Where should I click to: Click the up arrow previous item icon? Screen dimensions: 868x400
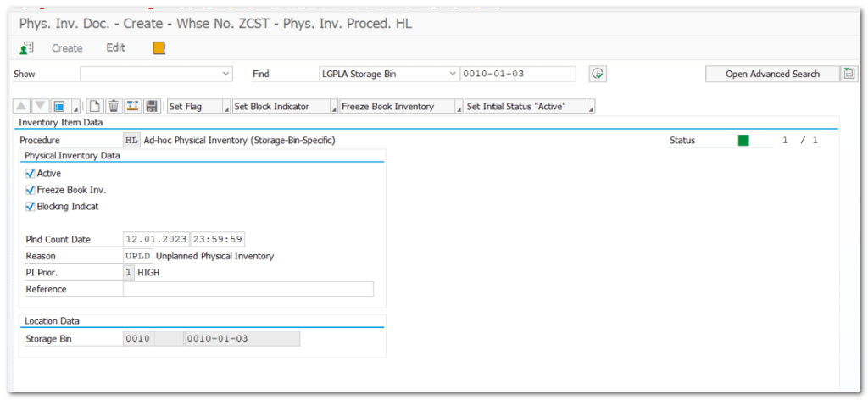pyautogui.click(x=22, y=106)
